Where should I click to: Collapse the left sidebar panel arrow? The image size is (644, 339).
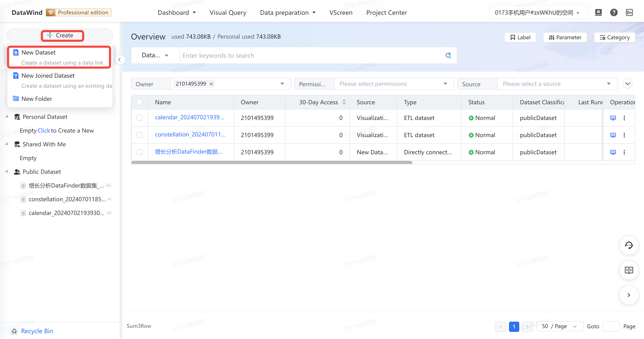120,59
